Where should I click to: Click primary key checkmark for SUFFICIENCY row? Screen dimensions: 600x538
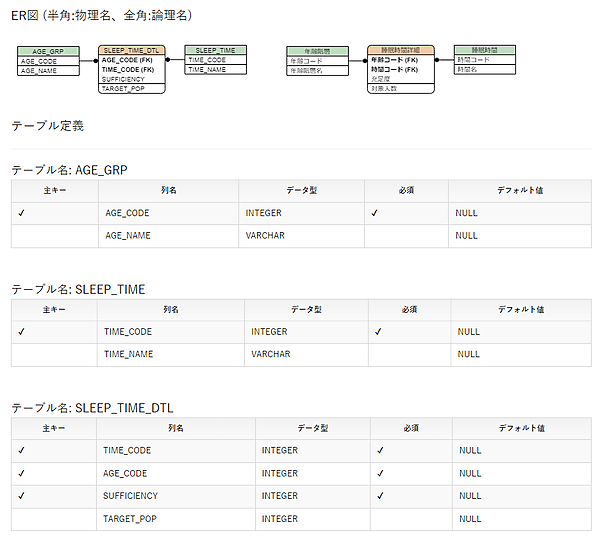click(22, 495)
